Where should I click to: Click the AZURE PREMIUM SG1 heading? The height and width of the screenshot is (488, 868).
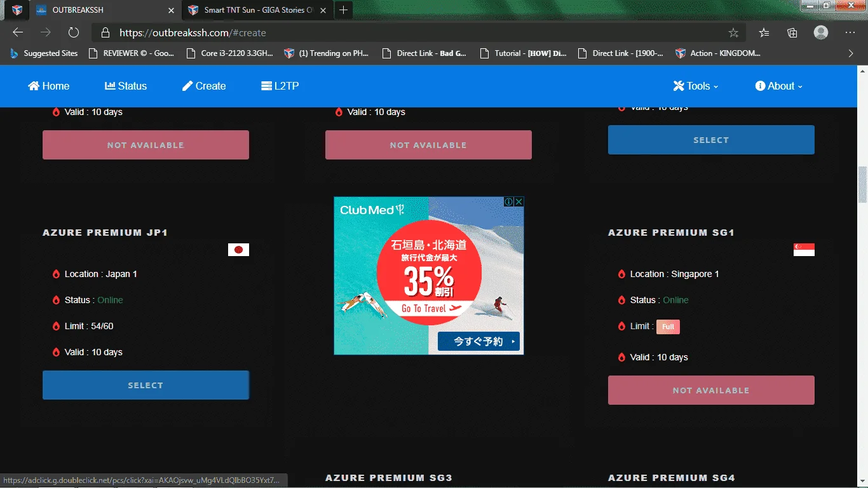pos(671,233)
